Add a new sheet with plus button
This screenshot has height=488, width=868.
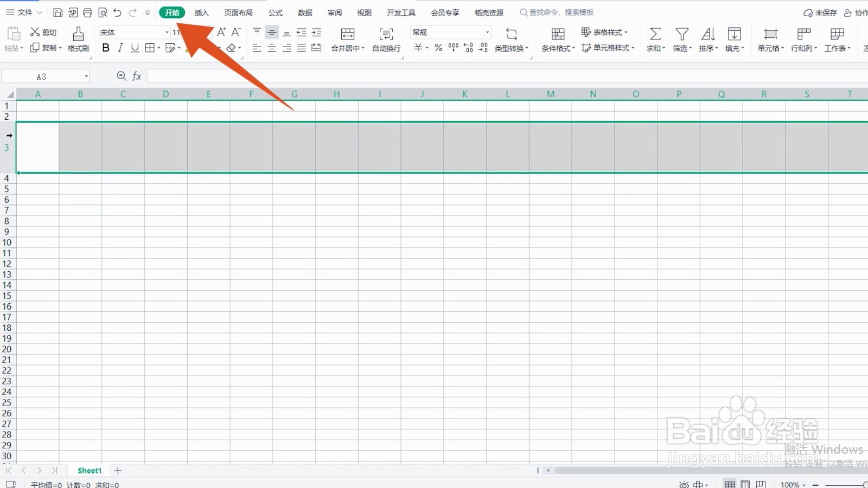(x=118, y=471)
